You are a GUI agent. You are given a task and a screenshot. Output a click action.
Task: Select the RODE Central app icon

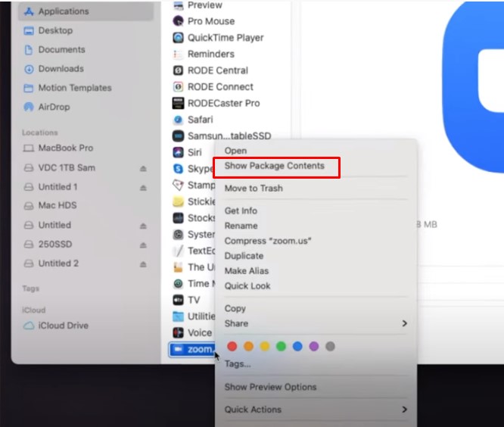pyautogui.click(x=178, y=70)
